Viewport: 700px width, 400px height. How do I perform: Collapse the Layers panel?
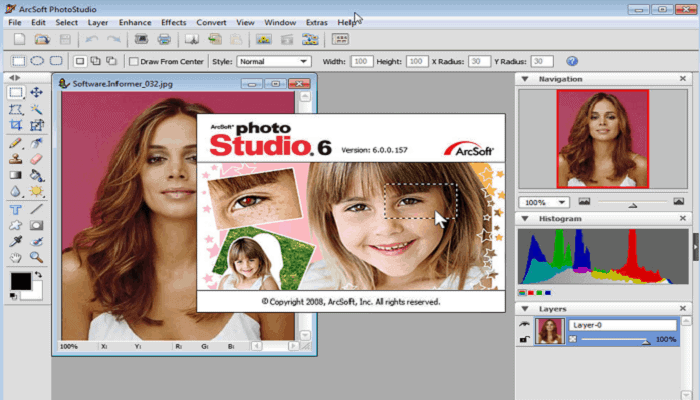(525, 309)
